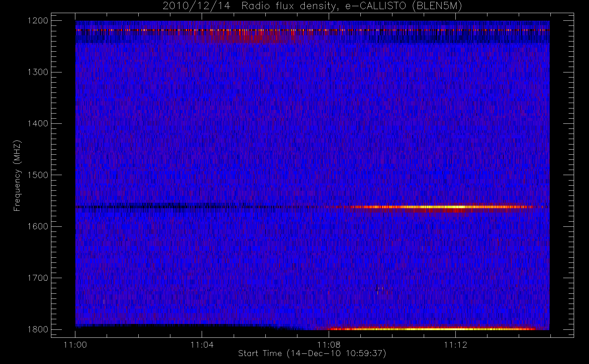This screenshot has height=364, width=589.
Task: Click the 1300 frequency tick label
Action: coord(38,72)
